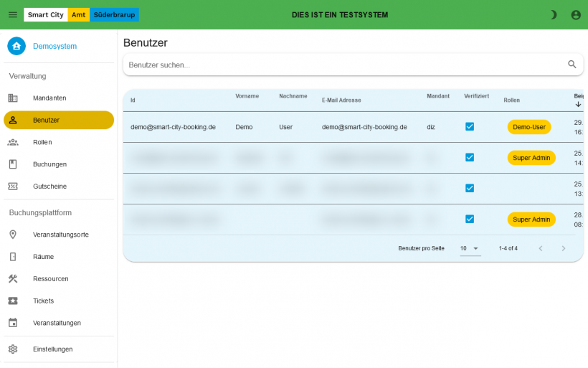This screenshot has height=368, width=588.
Task: Click sort arrow in last column header
Action: 578,105
